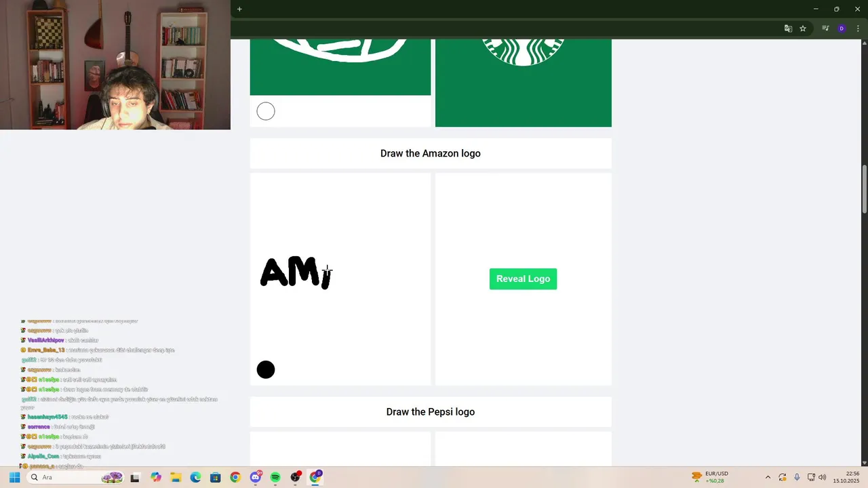This screenshot has height=488, width=868.
Task: Open the clock showing 22:56 15.10.2025
Action: click(x=846, y=477)
